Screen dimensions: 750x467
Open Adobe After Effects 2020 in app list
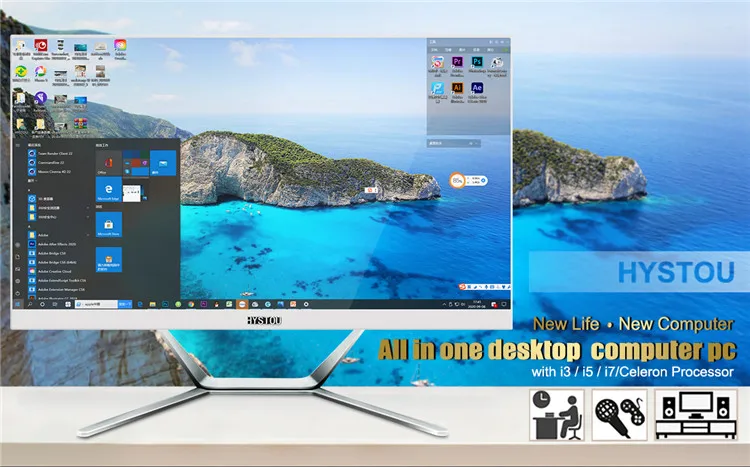click(56, 244)
